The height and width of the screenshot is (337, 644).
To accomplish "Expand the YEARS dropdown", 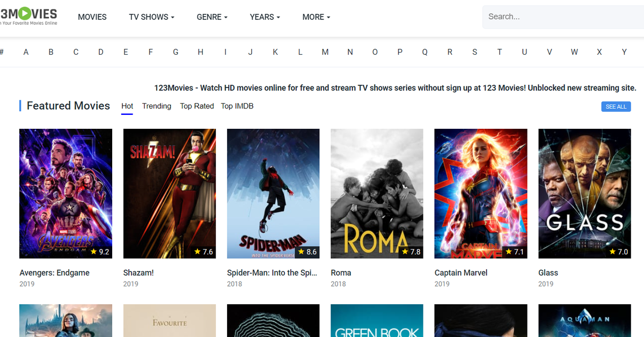I will point(265,17).
